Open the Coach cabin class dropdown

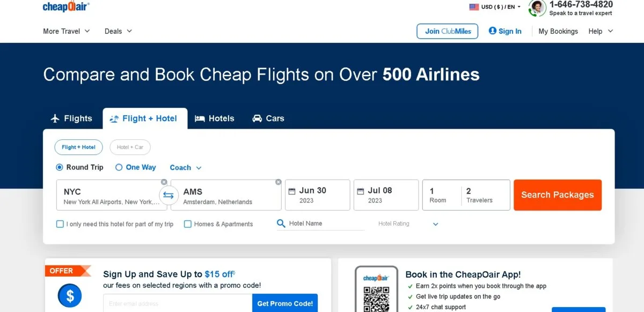coord(186,168)
